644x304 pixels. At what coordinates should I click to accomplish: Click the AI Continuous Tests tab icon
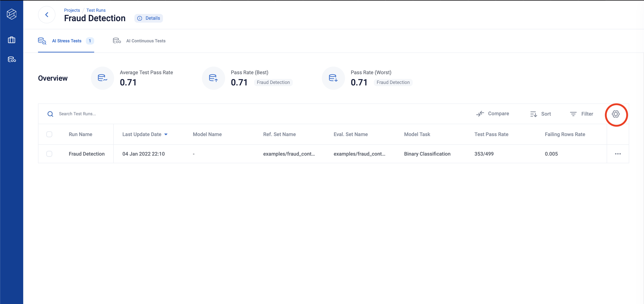tap(117, 41)
